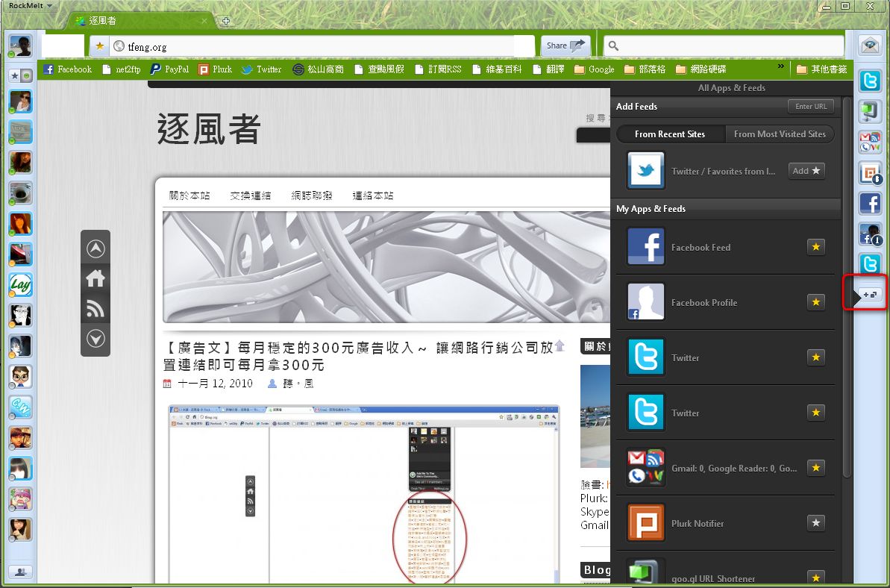Open the 網誌聯撥 page menu

pyautogui.click(x=312, y=196)
